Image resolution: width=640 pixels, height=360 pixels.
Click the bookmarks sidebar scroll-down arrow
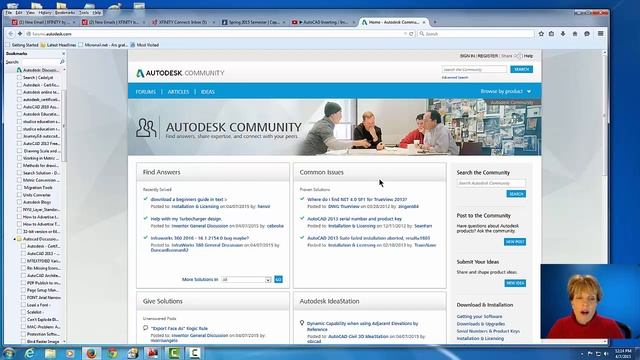tap(64, 341)
